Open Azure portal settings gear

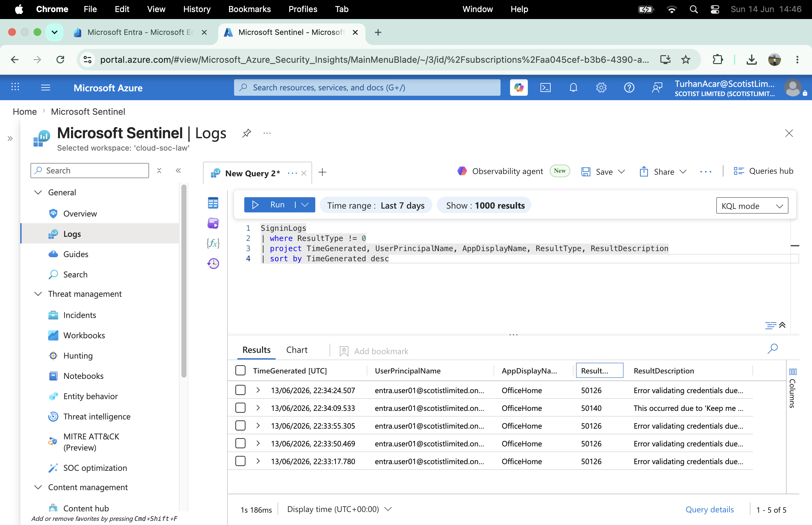click(601, 87)
